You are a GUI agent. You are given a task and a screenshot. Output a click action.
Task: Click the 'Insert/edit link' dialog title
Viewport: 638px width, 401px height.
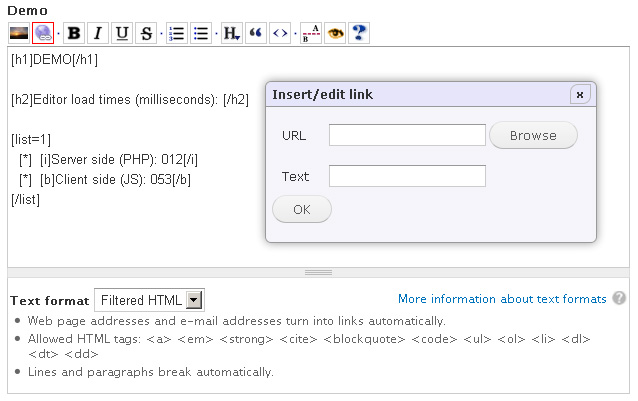(x=323, y=95)
